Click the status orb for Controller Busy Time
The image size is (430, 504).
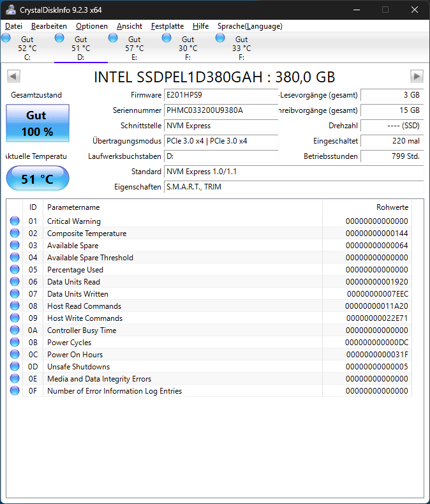pos(15,330)
